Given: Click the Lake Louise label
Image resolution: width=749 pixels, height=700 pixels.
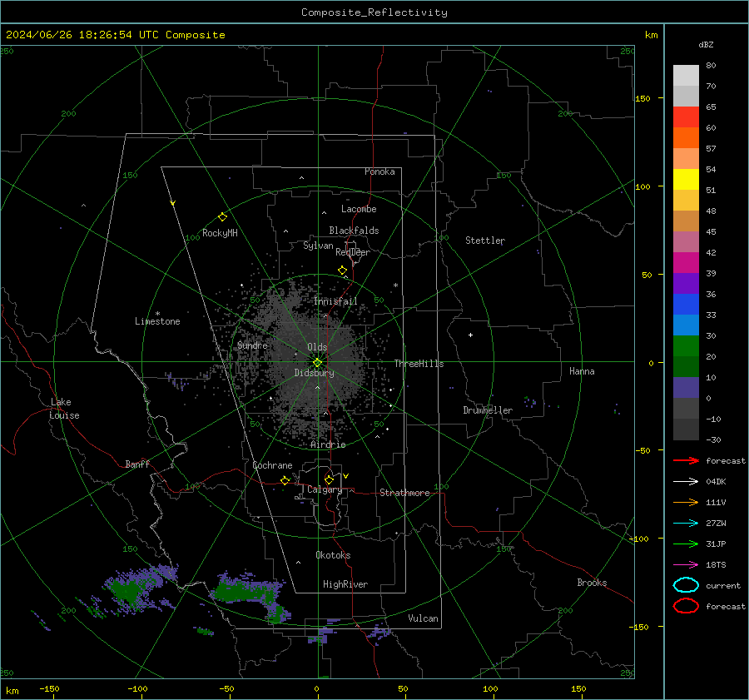Looking at the screenshot, I should [64, 409].
